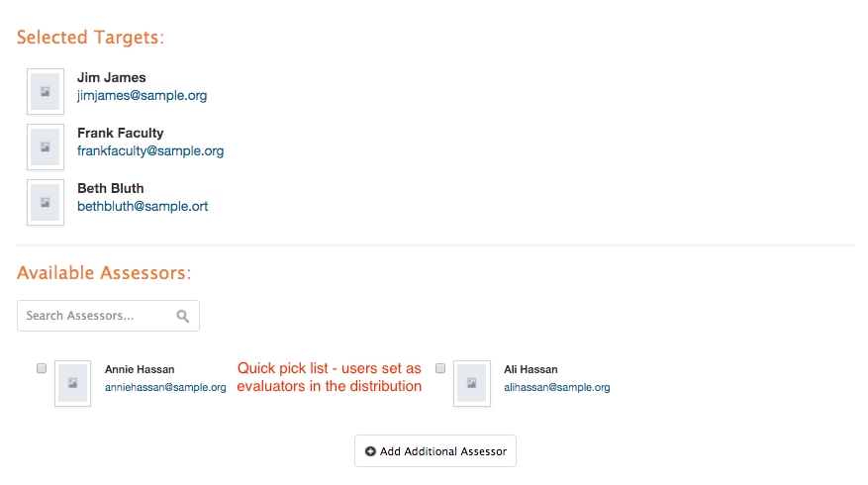Click Jim James's profile picture placeholder
The width and height of the screenshot is (868, 485).
click(x=46, y=91)
